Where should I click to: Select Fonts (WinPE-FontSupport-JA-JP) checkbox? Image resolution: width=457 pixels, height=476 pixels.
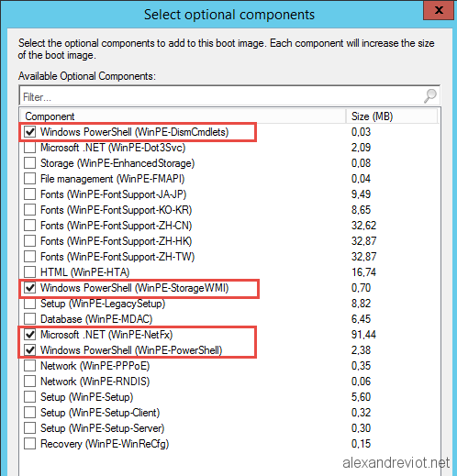(x=30, y=194)
